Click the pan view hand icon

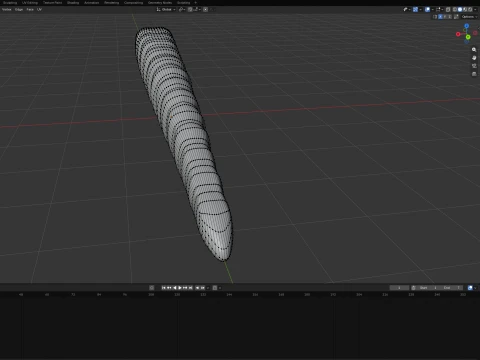[x=474, y=58]
